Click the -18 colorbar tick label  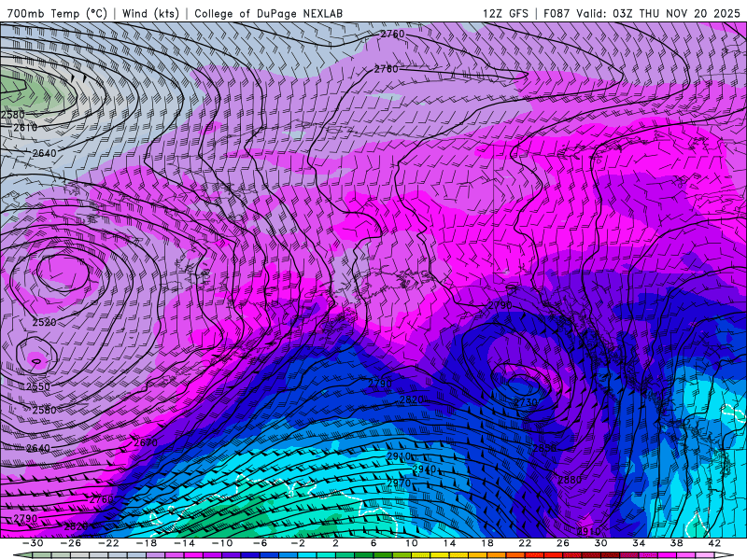pyautogui.click(x=147, y=543)
